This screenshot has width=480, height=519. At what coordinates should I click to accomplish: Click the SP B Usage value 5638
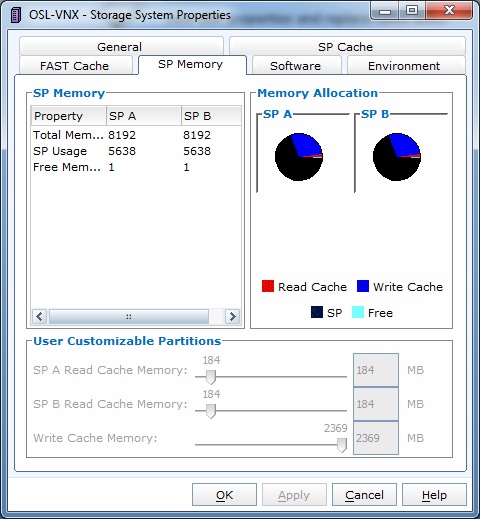[197, 151]
